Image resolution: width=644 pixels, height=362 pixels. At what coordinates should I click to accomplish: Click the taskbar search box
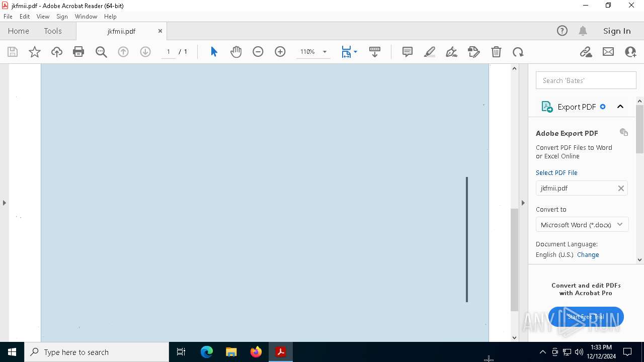coord(97,352)
